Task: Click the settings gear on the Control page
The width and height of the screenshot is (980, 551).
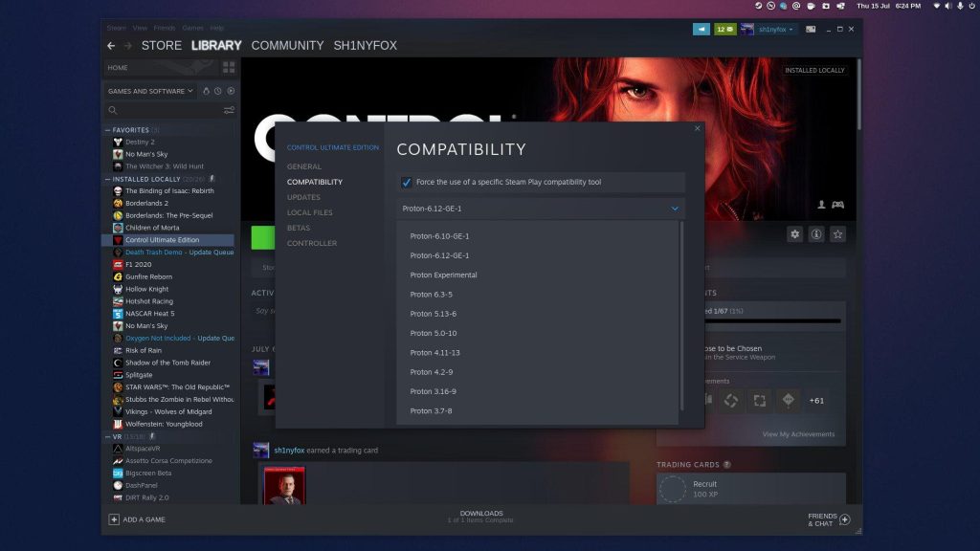Action: click(795, 233)
